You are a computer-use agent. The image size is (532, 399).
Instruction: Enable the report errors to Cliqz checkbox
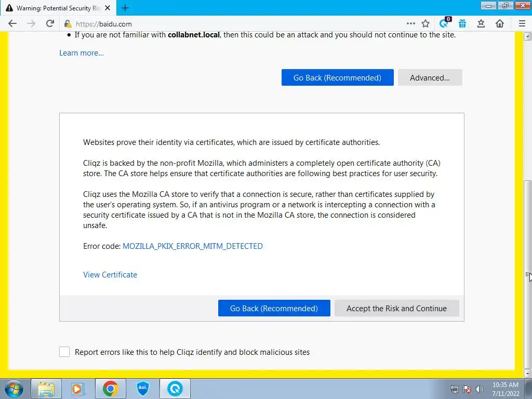coord(64,352)
